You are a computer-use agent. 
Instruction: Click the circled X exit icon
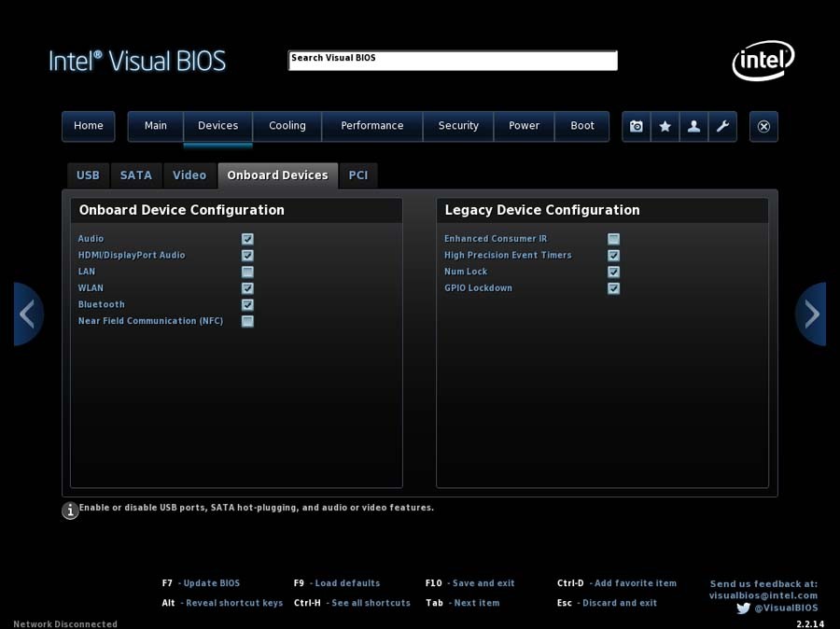click(763, 126)
